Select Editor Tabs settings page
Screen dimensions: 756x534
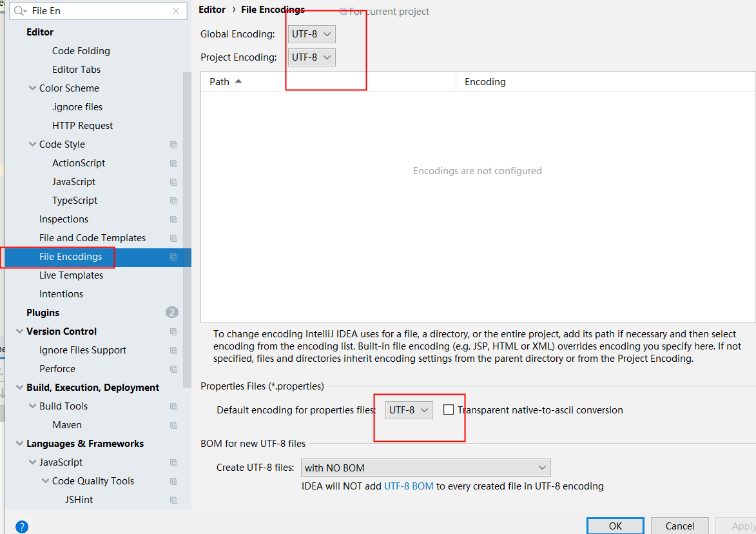point(76,70)
